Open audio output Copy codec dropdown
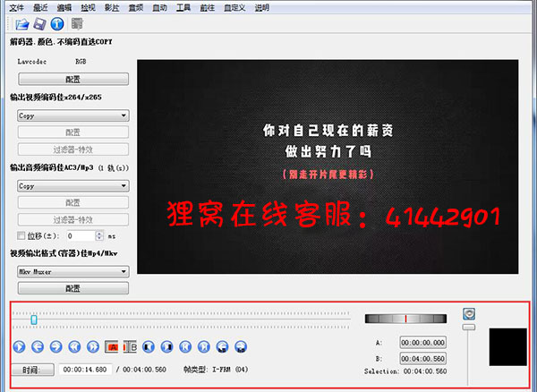Viewport: 537px width, 392px height. (73, 186)
